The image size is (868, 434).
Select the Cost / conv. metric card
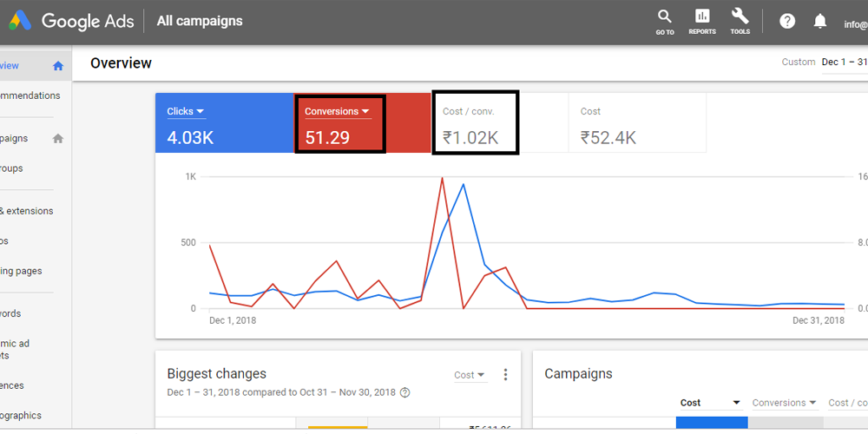coord(476,123)
